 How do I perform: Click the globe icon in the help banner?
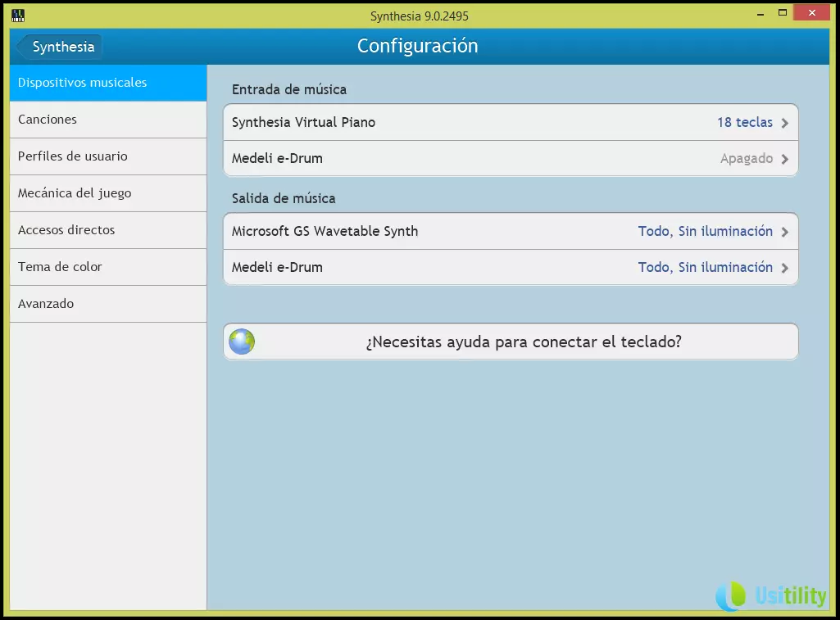[242, 342]
